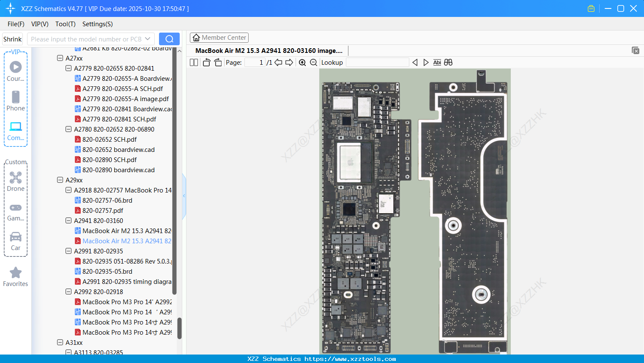Close the open document tab icon
The image size is (644, 363).
click(x=636, y=50)
